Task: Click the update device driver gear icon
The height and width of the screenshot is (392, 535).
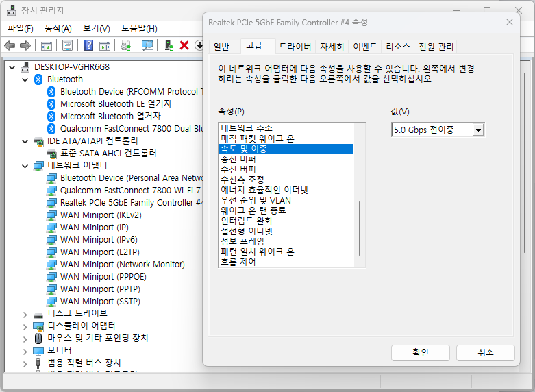Action: pyautogui.click(x=126, y=45)
